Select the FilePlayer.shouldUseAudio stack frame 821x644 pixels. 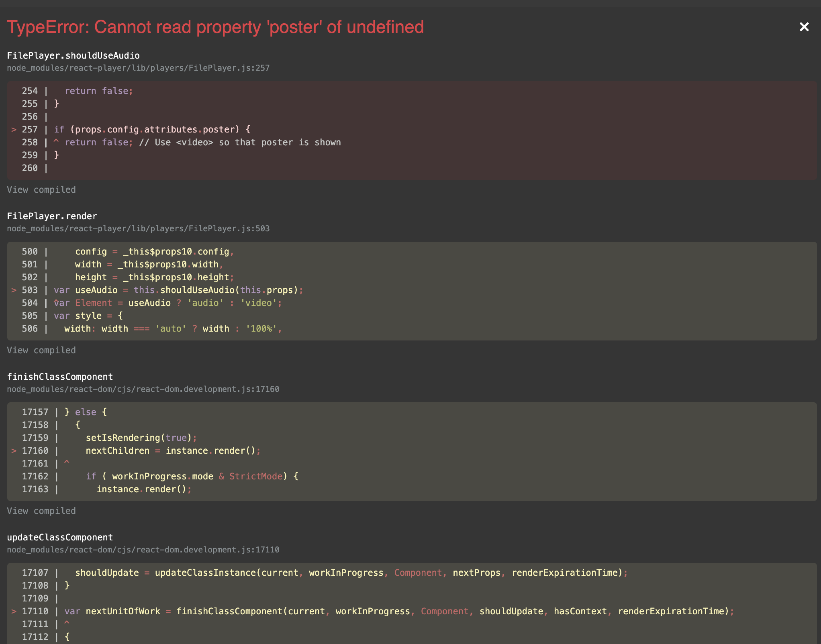pos(73,55)
